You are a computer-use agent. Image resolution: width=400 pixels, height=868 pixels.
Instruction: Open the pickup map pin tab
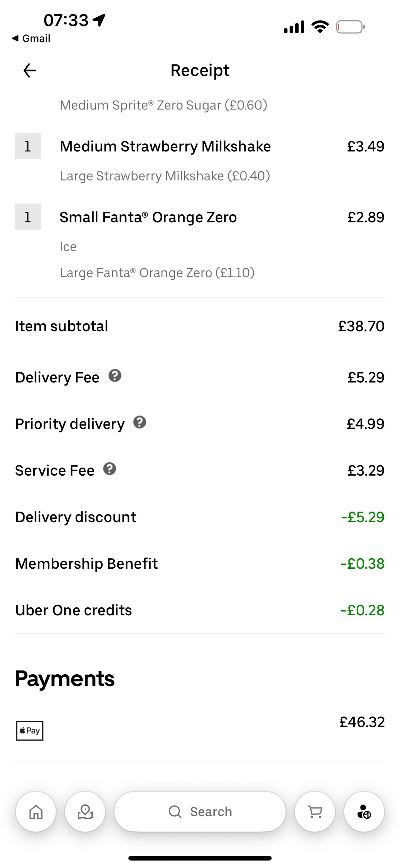click(85, 812)
